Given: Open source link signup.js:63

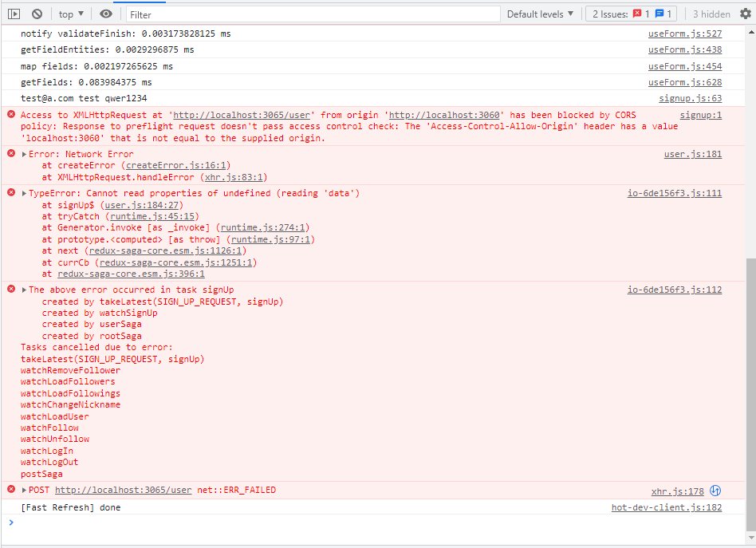Looking at the screenshot, I should (x=691, y=98).
